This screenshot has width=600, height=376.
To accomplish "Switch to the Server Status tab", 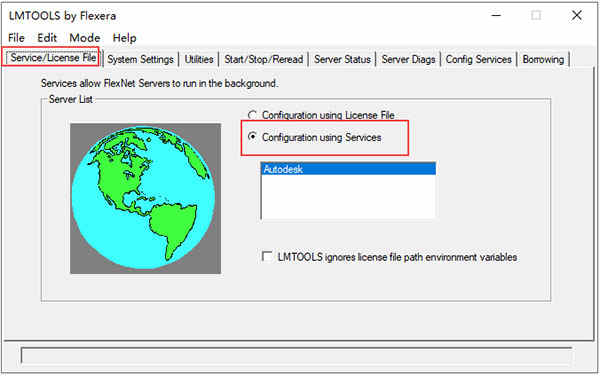I will click(342, 59).
